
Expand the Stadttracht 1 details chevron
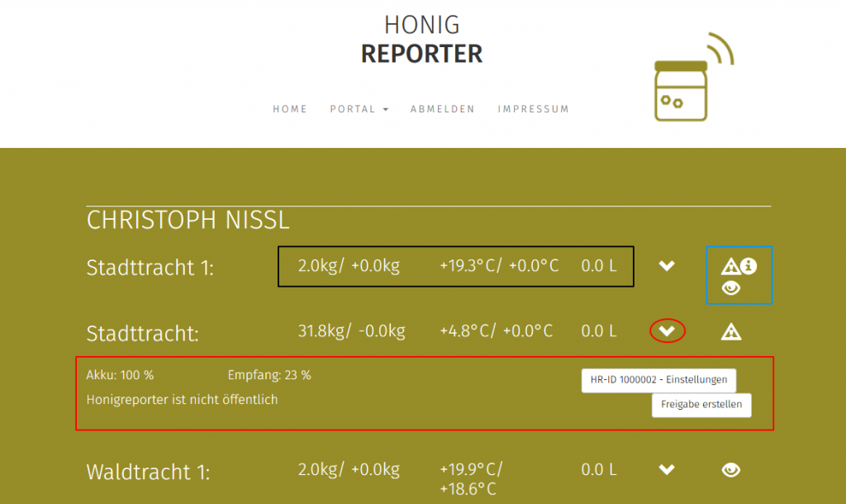(x=667, y=266)
